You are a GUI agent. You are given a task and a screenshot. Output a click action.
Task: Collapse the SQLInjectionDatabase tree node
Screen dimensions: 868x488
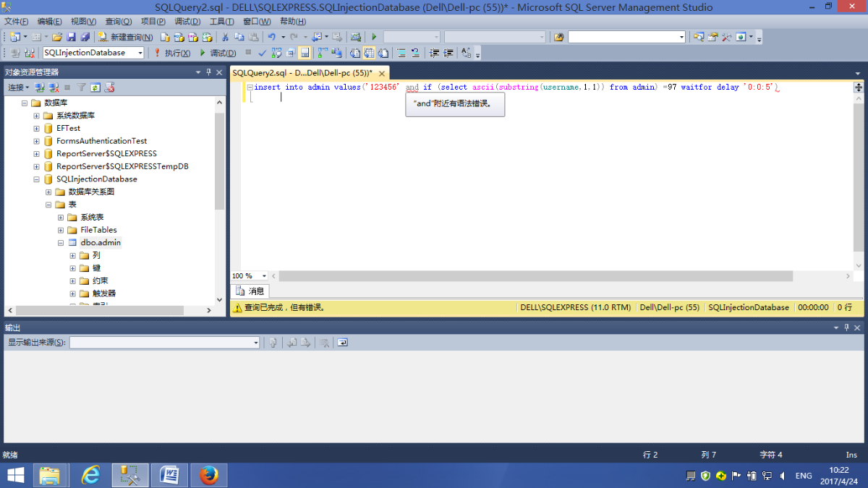click(36, 179)
